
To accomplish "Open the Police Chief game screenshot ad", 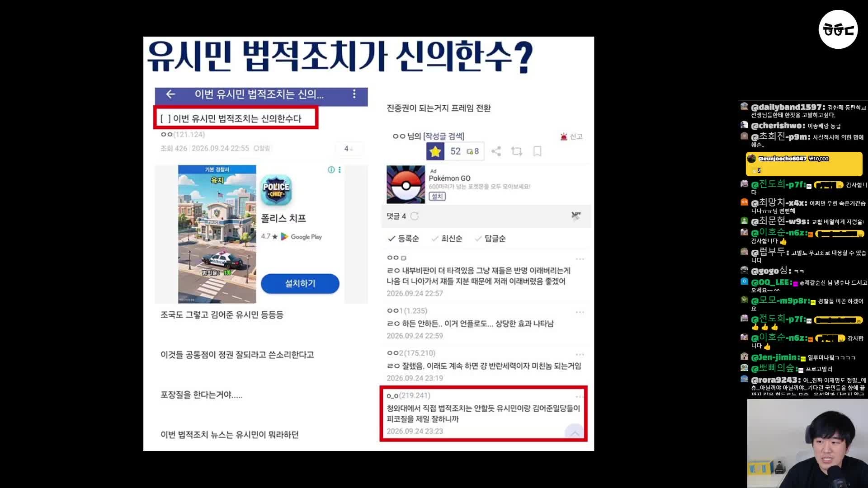I will [217, 234].
